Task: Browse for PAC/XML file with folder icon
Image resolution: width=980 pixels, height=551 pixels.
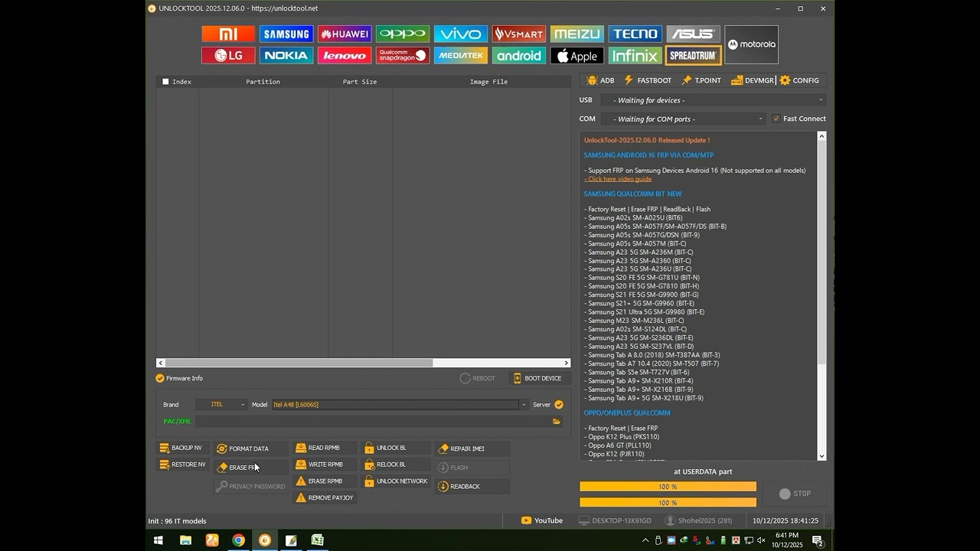Action: tap(557, 421)
